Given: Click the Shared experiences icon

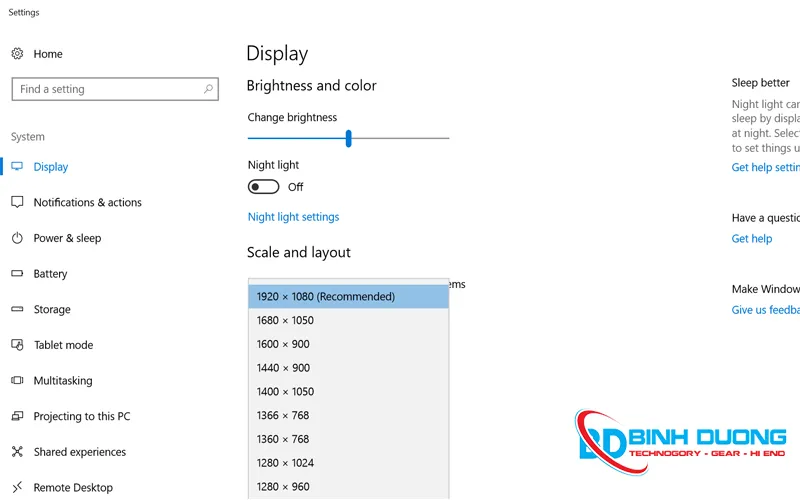Looking at the screenshot, I should (17, 452).
